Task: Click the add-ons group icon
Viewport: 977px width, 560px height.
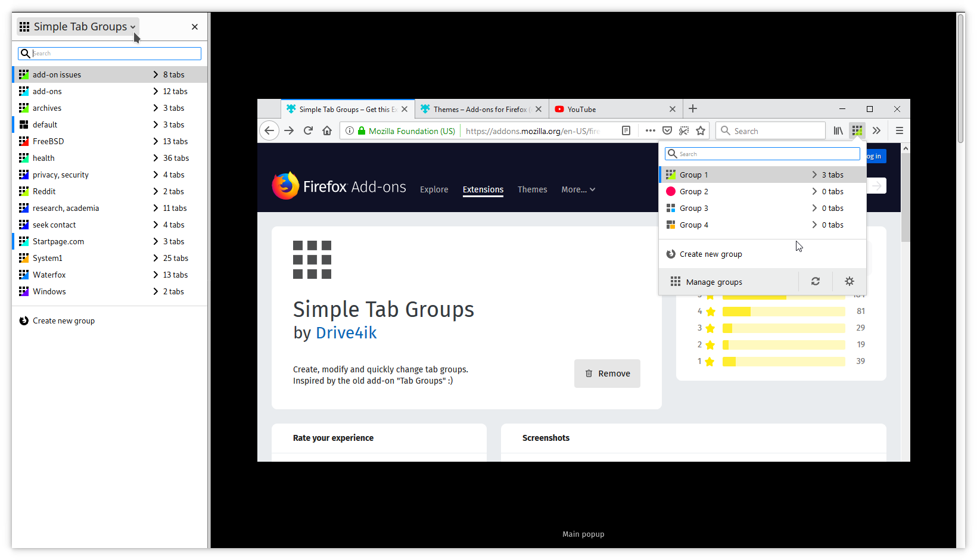Action: point(24,91)
